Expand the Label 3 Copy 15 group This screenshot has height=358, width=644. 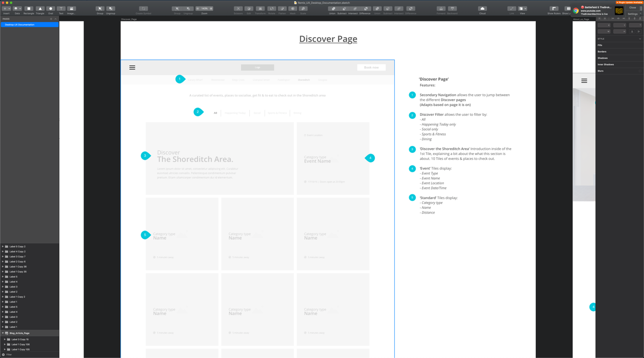[x=4, y=340]
